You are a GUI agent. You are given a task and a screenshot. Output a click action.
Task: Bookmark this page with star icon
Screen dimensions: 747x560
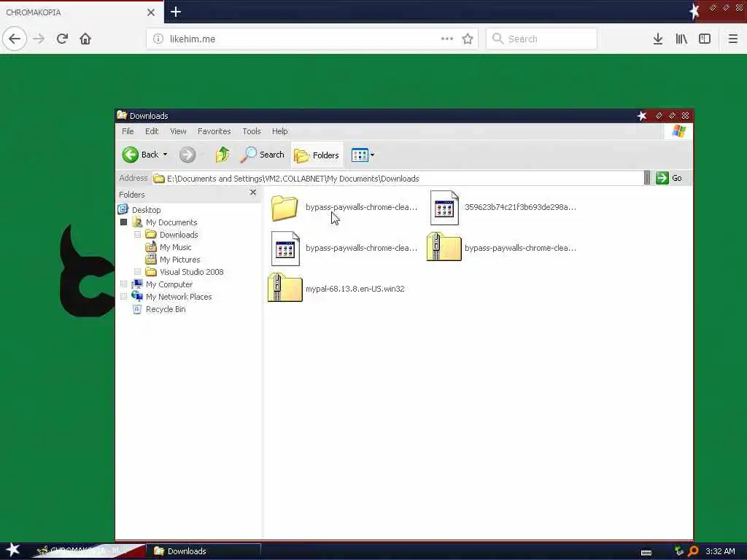click(x=468, y=39)
